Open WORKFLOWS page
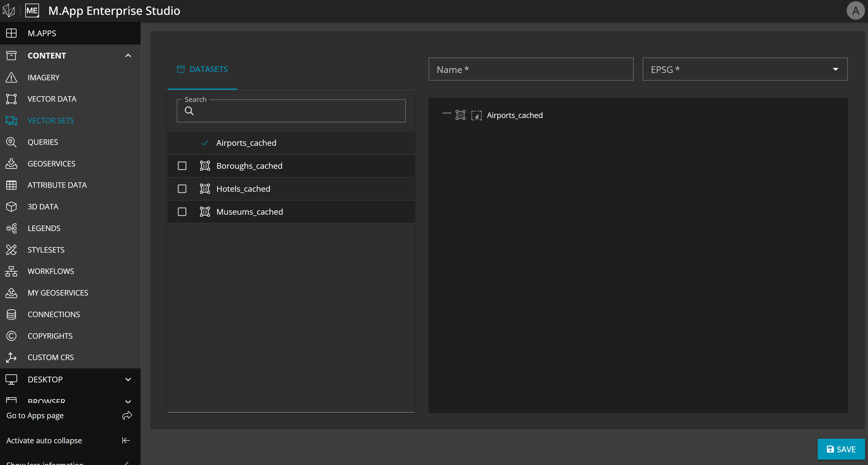The height and width of the screenshot is (465, 868). pos(51,271)
